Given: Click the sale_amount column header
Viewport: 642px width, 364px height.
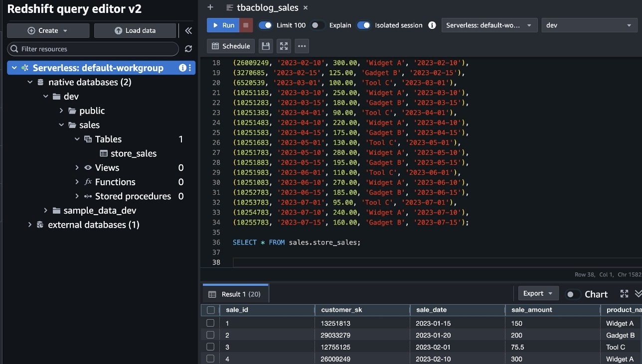Looking at the screenshot, I should [x=552, y=310].
